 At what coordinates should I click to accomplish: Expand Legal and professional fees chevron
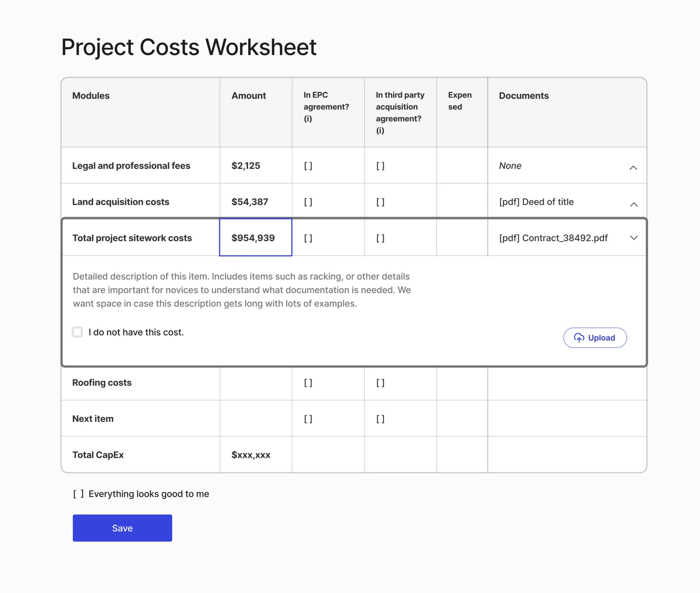coord(633,168)
